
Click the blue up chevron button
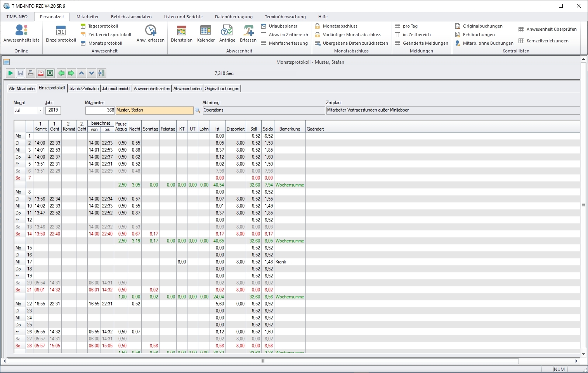tap(82, 73)
